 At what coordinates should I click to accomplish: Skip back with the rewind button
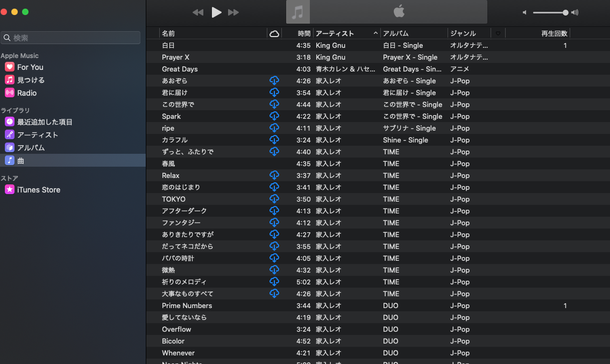point(198,12)
